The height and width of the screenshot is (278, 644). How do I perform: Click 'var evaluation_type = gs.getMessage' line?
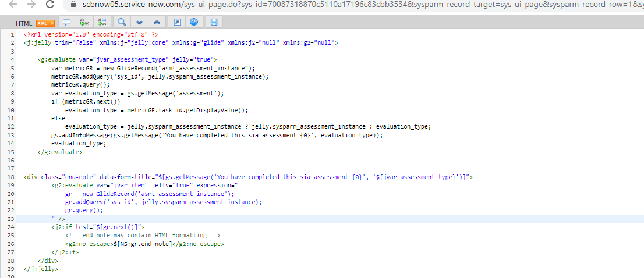(137, 94)
